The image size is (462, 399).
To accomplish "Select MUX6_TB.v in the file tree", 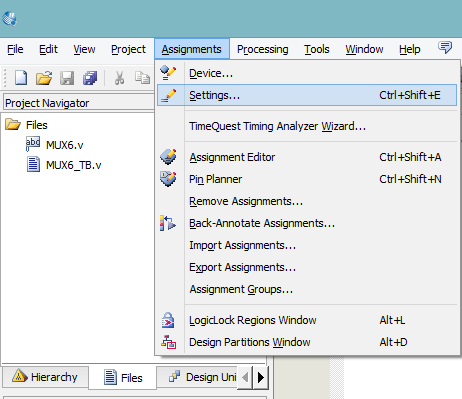I will click(x=74, y=165).
